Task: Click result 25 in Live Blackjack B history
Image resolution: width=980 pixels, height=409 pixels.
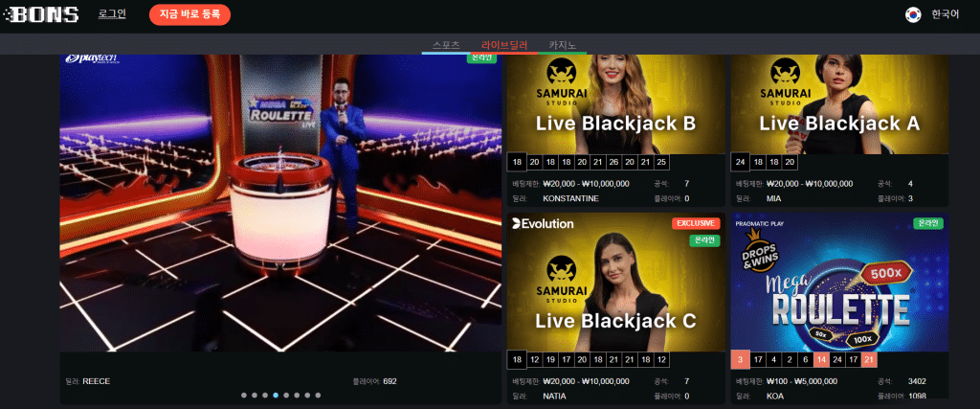Action: (662, 163)
